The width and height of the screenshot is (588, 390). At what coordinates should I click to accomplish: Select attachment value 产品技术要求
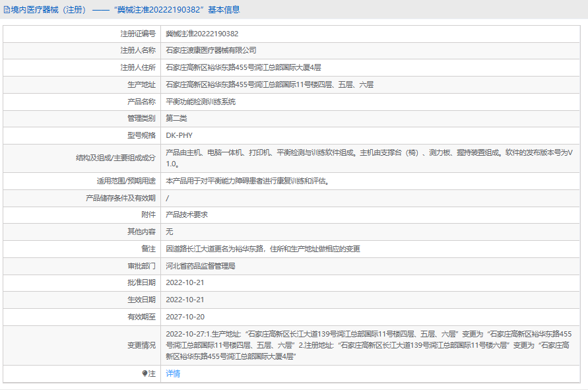click(x=187, y=215)
